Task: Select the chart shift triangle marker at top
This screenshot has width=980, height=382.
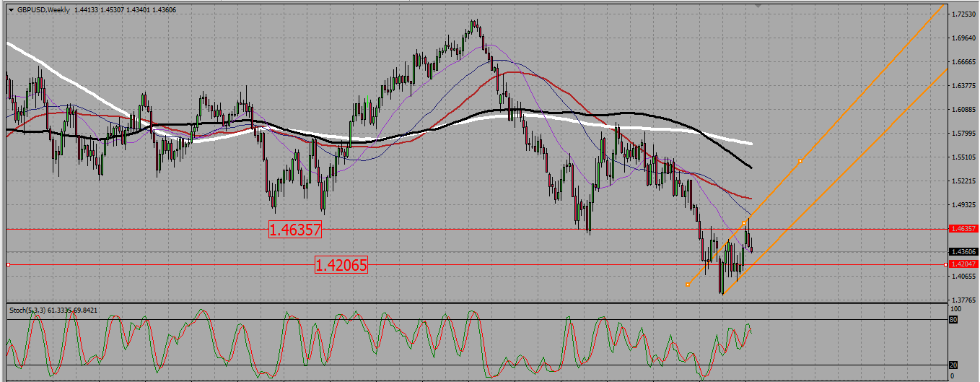Action: 758,5
